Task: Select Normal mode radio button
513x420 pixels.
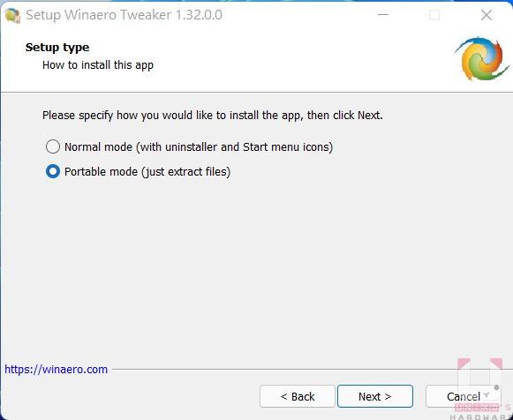Action: tap(53, 146)
